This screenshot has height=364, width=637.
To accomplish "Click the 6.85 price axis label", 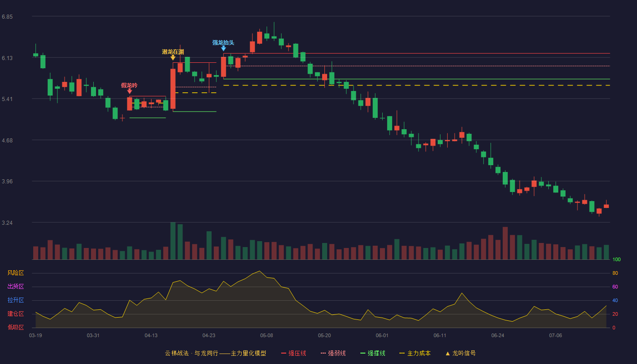I will click(x=7, y=17).
